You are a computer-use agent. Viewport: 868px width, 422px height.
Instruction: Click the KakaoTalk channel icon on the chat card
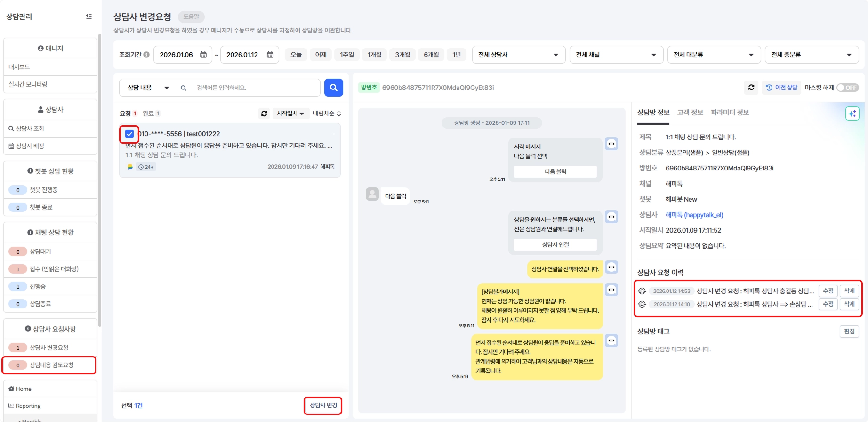coord(130,167)
